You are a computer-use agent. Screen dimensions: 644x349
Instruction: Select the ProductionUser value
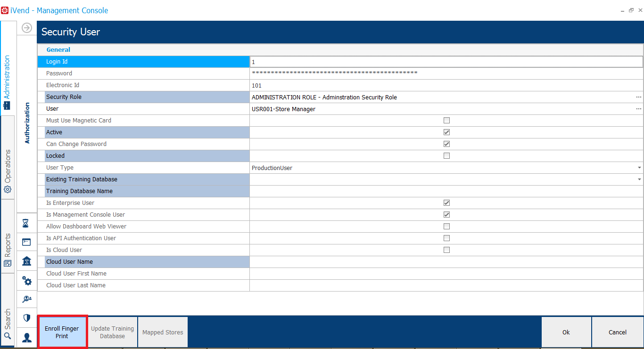(x=272, y=168)
